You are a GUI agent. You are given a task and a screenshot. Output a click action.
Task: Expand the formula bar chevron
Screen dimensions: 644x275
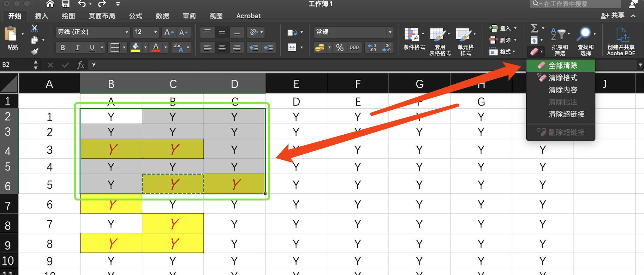click(640, 65)
